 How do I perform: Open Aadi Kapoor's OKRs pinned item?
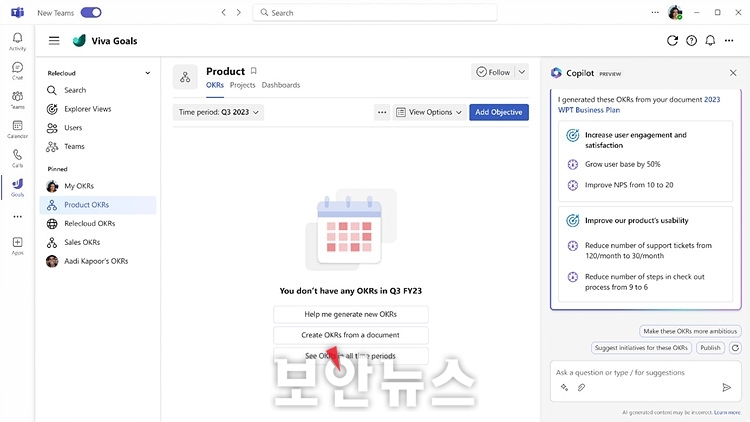point(98,261)
